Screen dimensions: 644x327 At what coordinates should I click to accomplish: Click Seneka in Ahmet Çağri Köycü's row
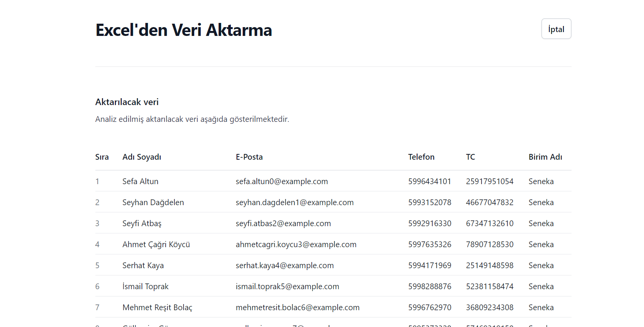point(541,244)
